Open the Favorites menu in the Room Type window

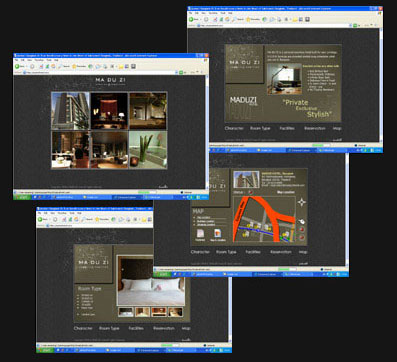click(x=62, y=213)
